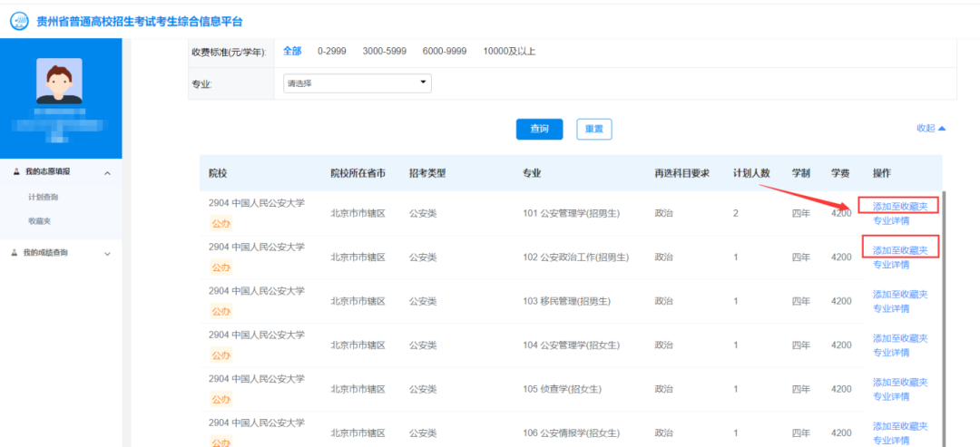
Task: View 专业详情 for 103 移民管理(招男生)
Action: [x=891, y=308]
